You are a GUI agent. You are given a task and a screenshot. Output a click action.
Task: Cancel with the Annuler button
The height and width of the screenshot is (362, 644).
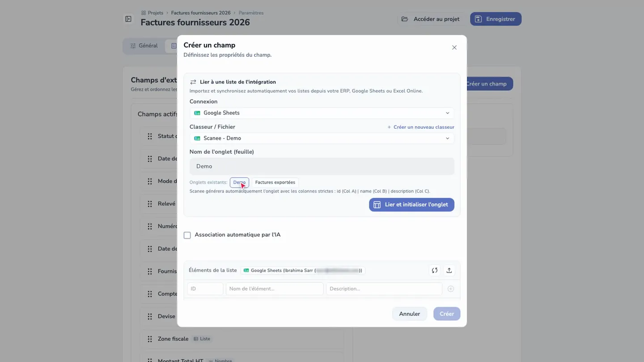409,314
